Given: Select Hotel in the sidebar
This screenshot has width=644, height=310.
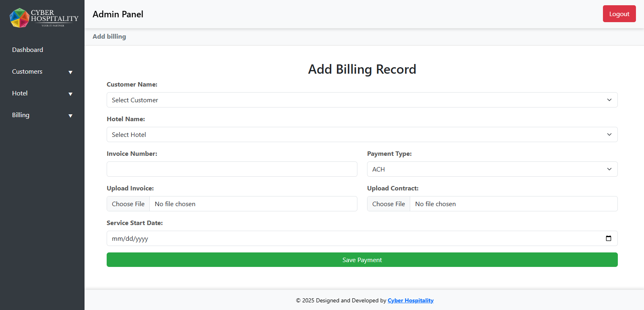Looking at the screenshot, I should [20, 93].
